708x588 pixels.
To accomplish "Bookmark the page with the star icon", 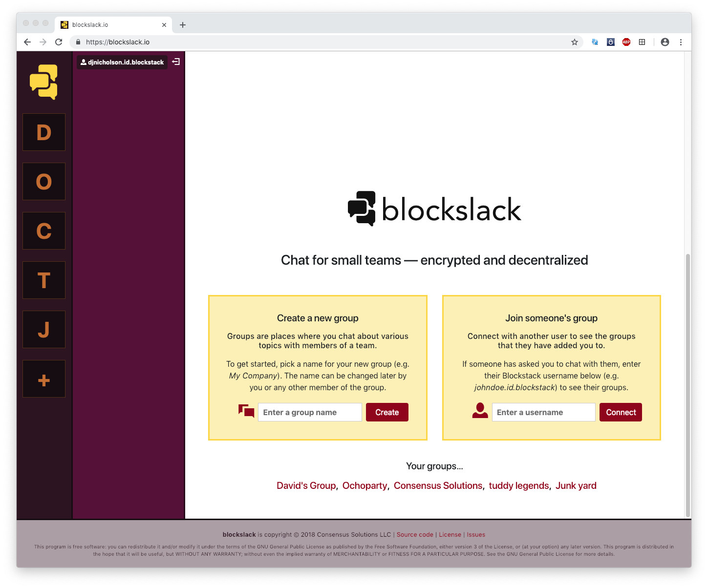I will (x=574, y=42).
